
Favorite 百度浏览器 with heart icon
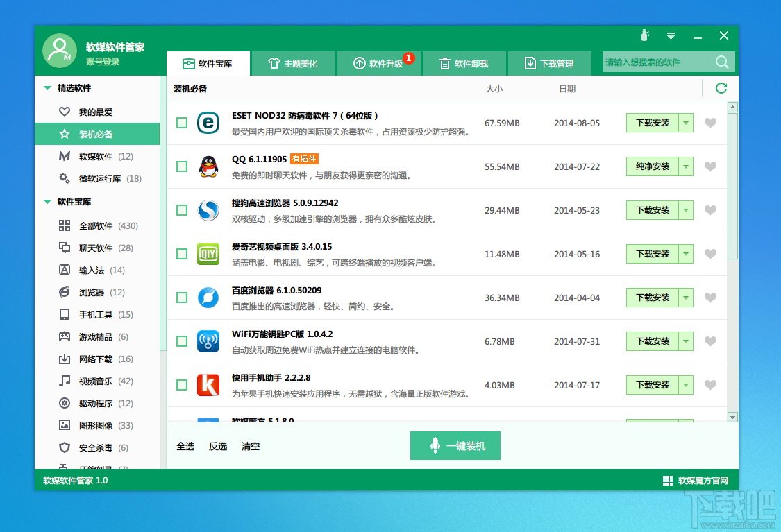click(x=710, y=298)
